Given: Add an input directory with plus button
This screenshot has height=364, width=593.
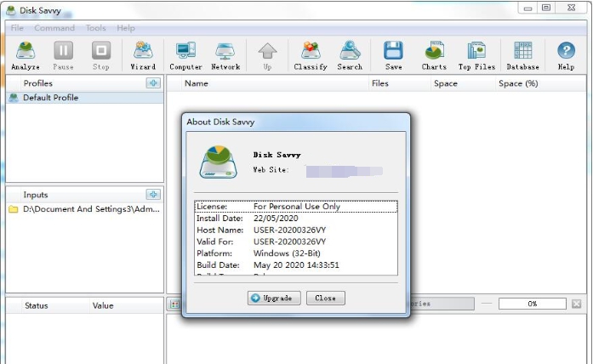Looking at the screenshot, I should pos(153,195).
